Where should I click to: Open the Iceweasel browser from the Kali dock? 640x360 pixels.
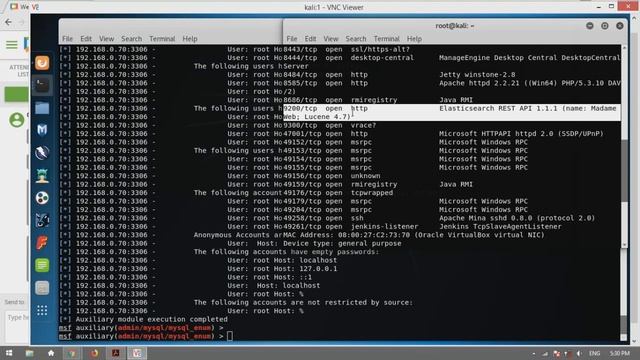pos(42,63)
